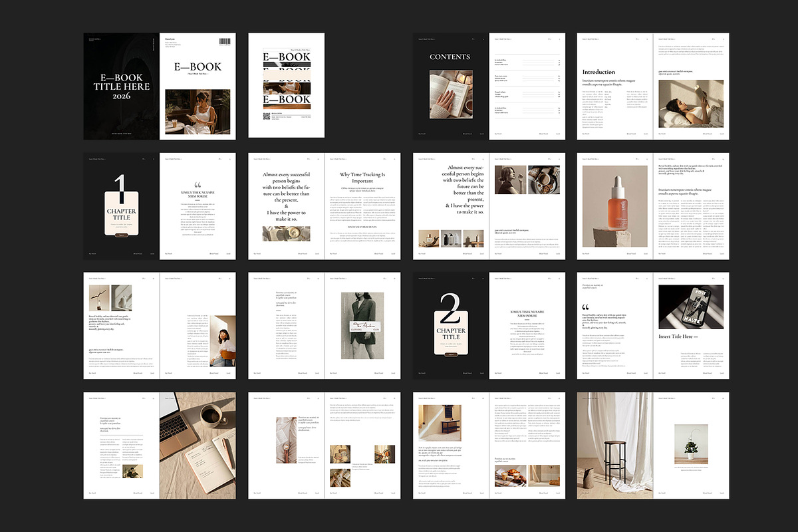The height and width of the screenshot is (532, 798).
Task: Click the Chapter 1 dark left page
Action: [x=122, y=206]
